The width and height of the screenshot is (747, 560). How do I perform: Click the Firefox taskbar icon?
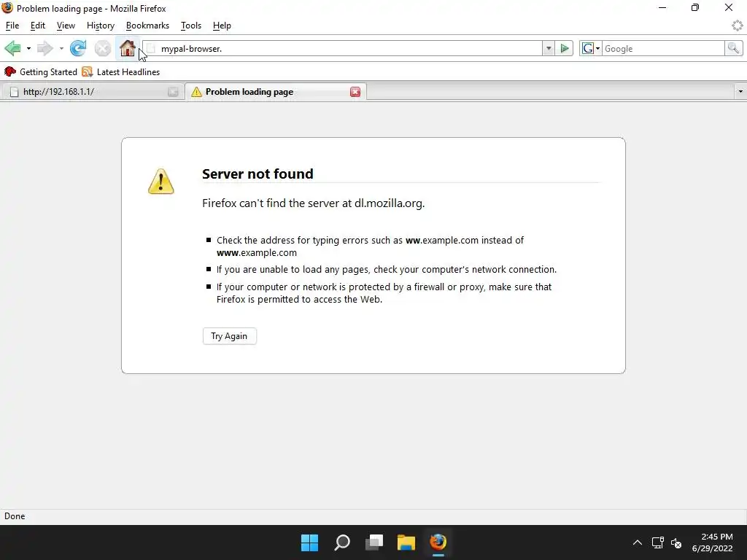(438, 542)
